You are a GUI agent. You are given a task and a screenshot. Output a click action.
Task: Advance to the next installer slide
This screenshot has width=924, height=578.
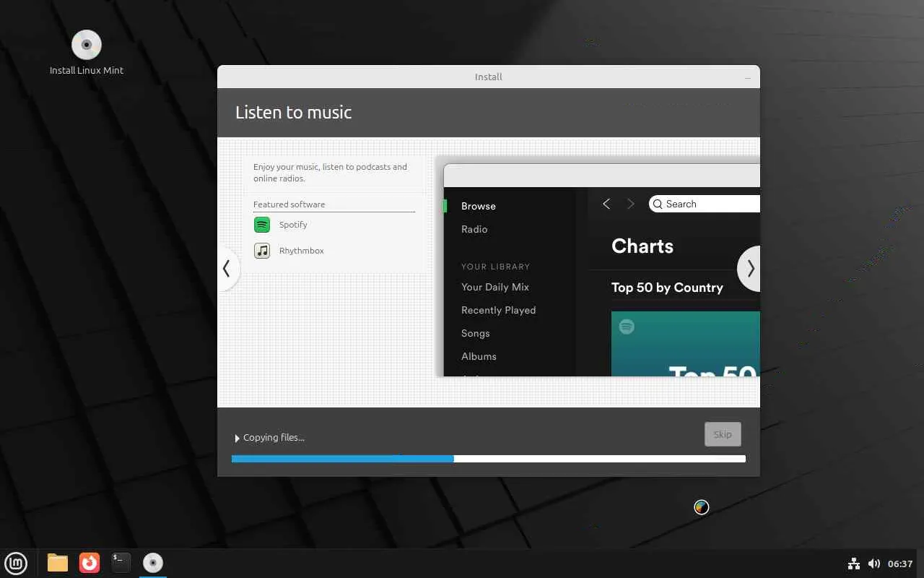(749, 268)
